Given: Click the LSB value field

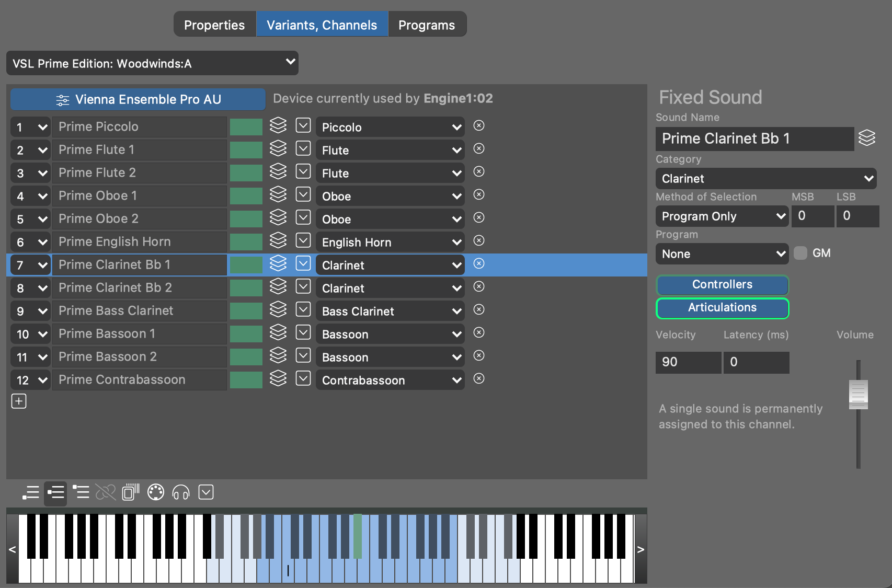Looking at the screenshot, I should tap(858, 216).
